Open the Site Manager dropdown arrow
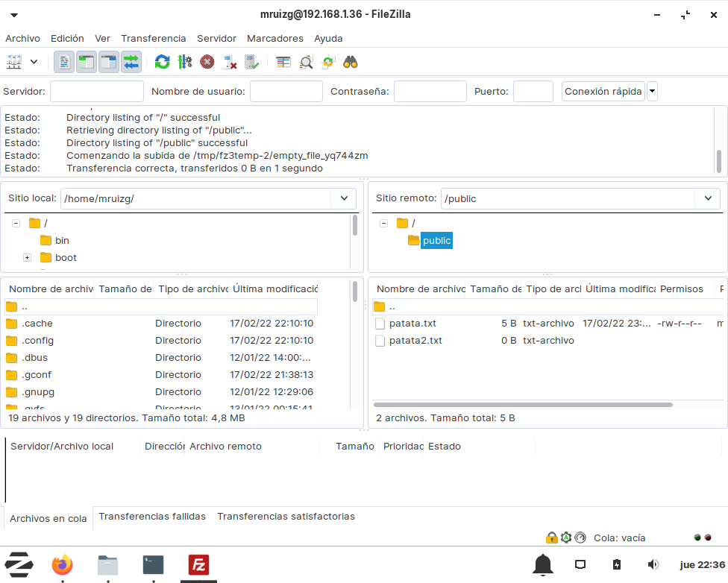 (x=34, y=62)
